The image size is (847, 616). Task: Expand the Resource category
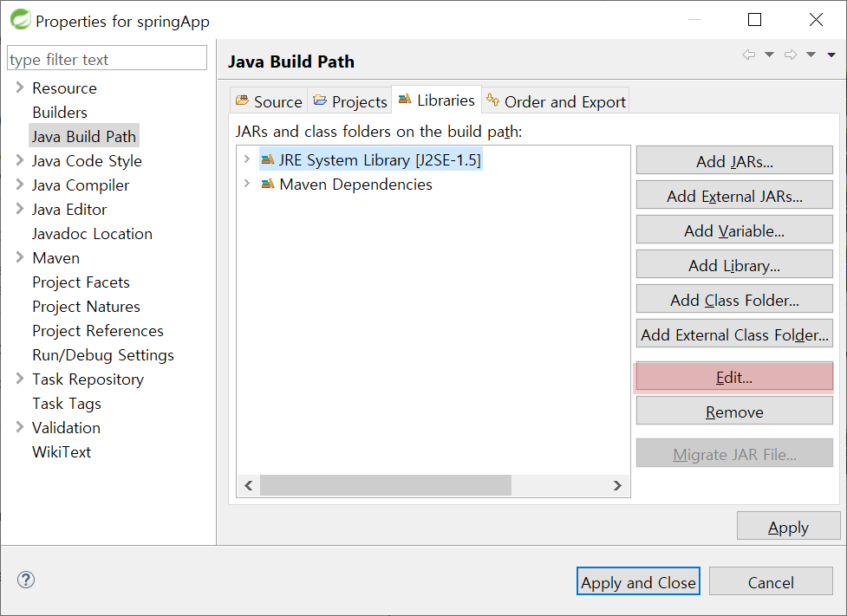(20, 87)
